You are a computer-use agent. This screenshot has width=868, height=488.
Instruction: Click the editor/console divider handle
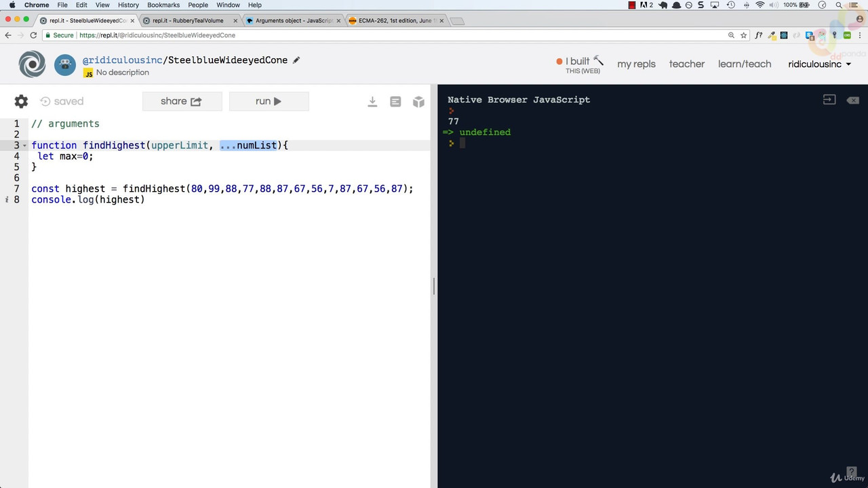(433, 286)
